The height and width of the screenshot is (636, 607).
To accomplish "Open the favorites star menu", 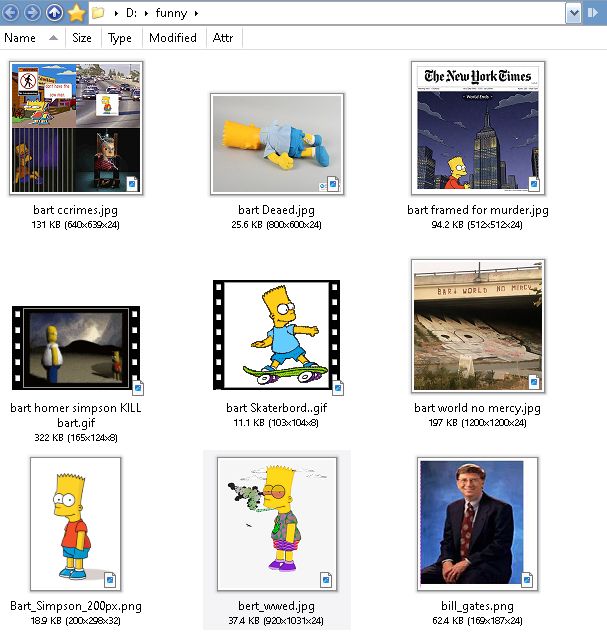I will pos(76,13).
